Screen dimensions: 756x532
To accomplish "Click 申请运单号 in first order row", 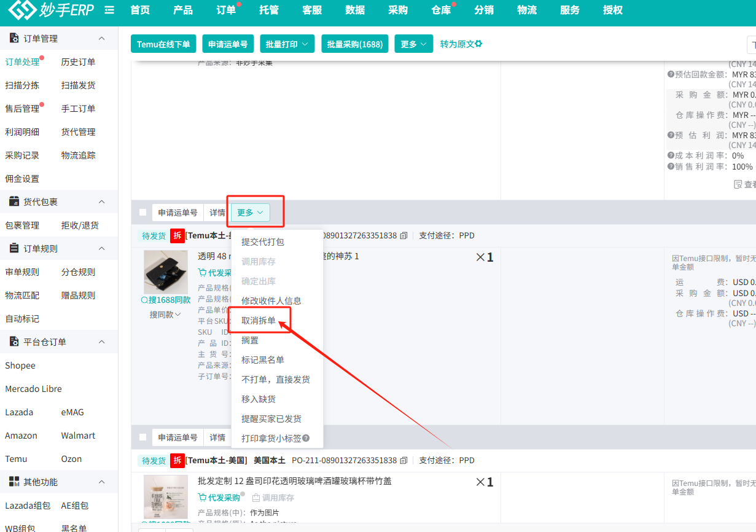I will (178, 213).
